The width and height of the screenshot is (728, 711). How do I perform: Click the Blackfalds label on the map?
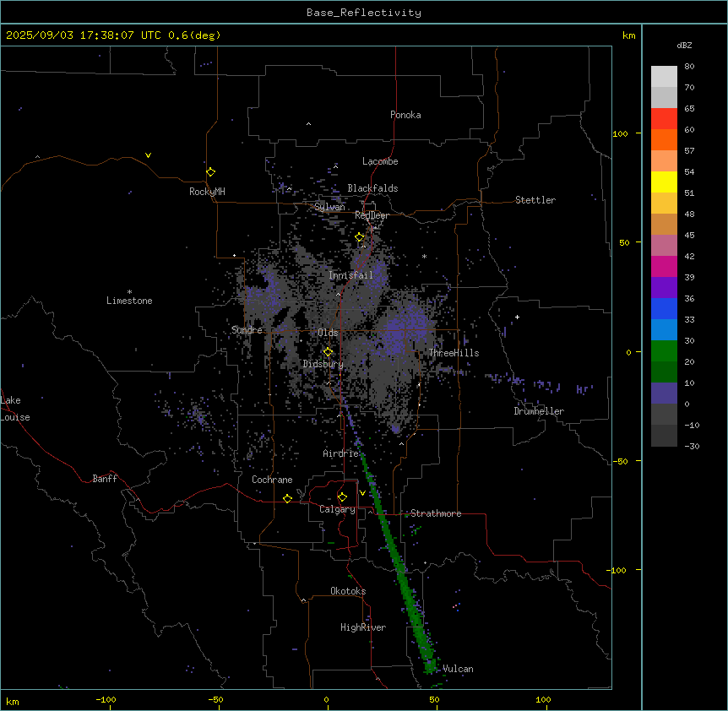click(x=372, y=188)
